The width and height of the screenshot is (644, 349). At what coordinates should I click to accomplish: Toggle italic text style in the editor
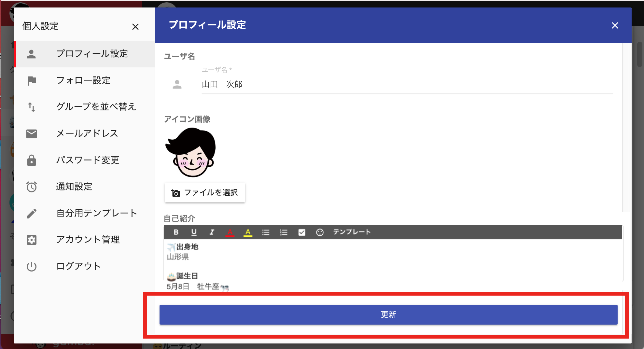[x=212, y=232]
